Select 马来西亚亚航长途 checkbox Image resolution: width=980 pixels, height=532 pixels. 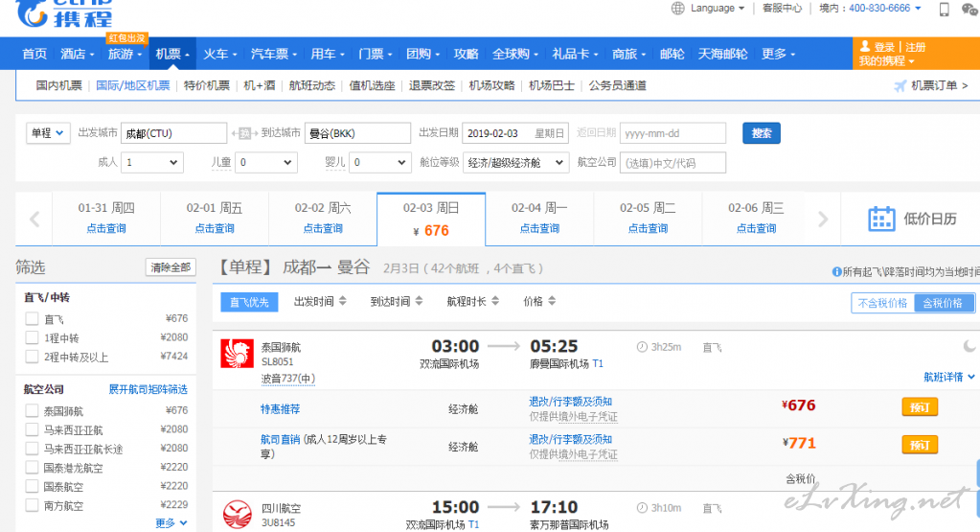tap(32, 449)
